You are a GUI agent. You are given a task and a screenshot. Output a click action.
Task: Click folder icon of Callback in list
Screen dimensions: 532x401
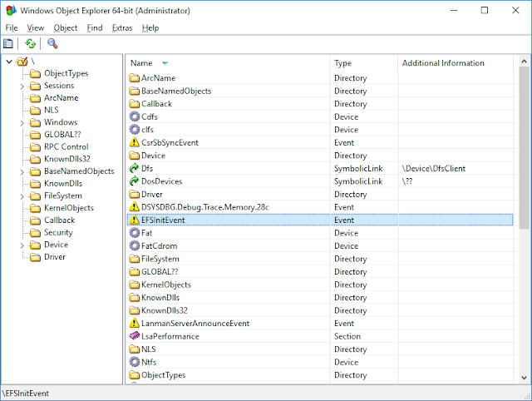pyautogui.click(x=135, y=104)
